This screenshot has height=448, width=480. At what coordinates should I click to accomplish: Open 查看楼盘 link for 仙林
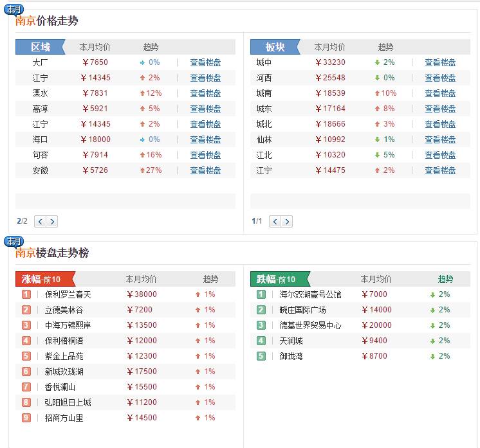tap(440, 139)
